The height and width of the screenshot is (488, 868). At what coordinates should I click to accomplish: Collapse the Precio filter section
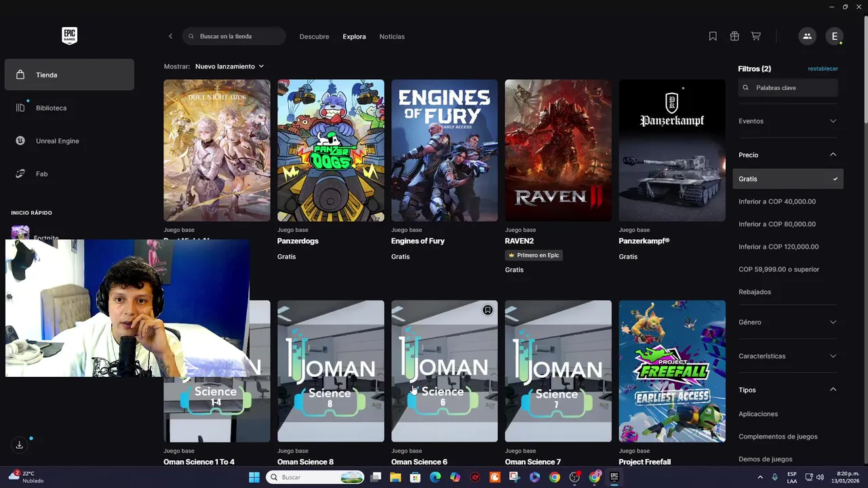click(788, 155)
